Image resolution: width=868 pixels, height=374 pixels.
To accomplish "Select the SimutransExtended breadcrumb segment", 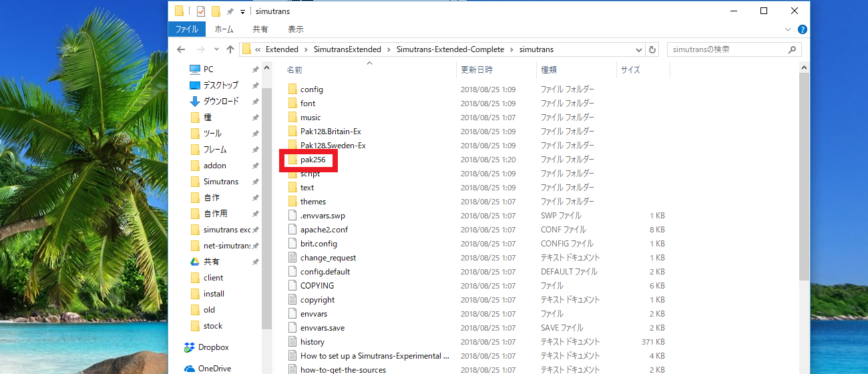I will (x=347, y=49).
